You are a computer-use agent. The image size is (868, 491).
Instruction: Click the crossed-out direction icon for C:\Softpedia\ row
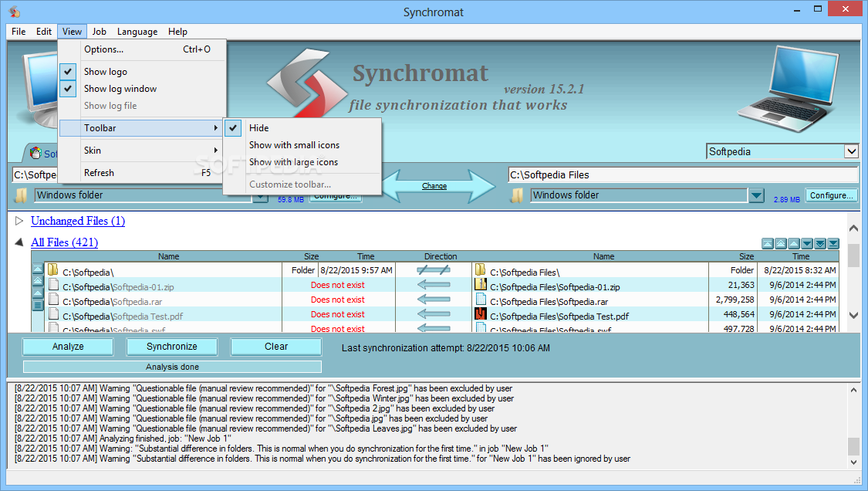pyautogui.click(x=434, y=270)
